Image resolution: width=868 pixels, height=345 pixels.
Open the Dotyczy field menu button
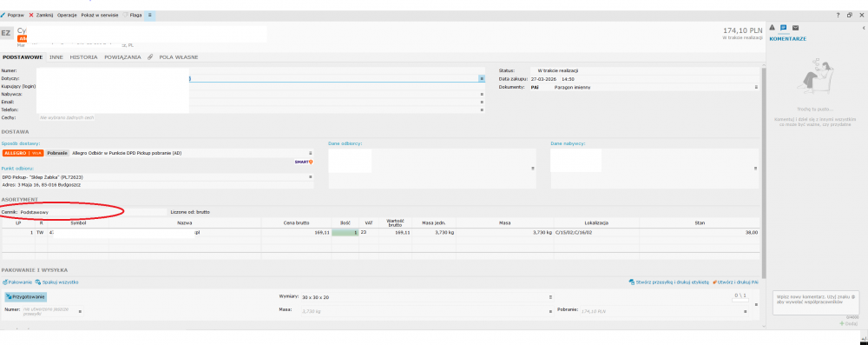pos(482,79)
